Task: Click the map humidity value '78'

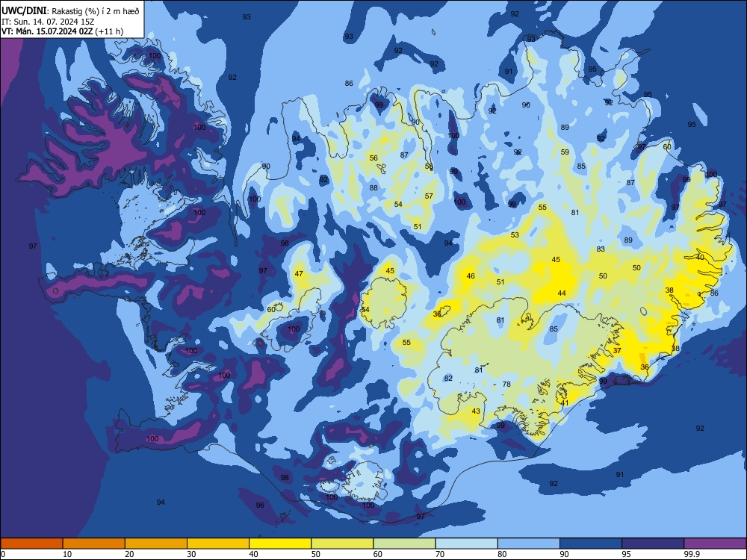Action: point(506,385)
